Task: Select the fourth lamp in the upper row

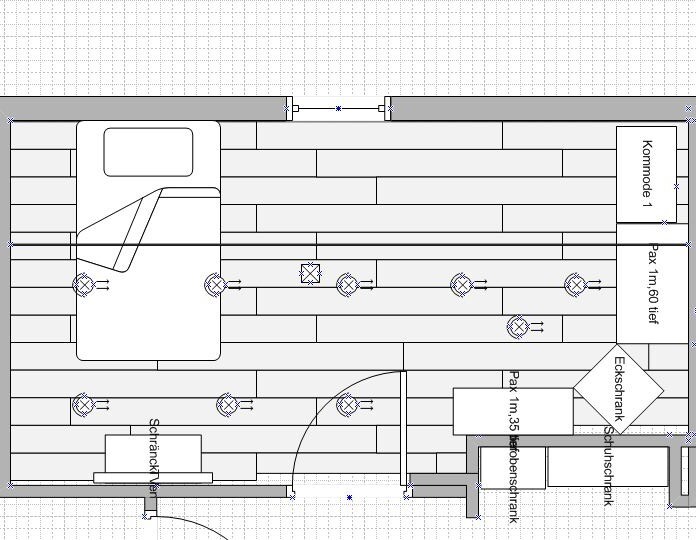Action: 461,285
